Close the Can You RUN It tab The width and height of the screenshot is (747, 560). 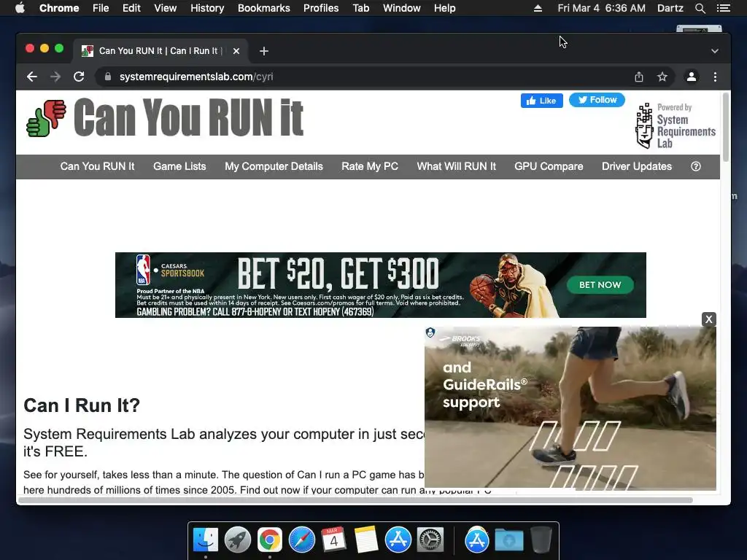(x=236, y=51)
